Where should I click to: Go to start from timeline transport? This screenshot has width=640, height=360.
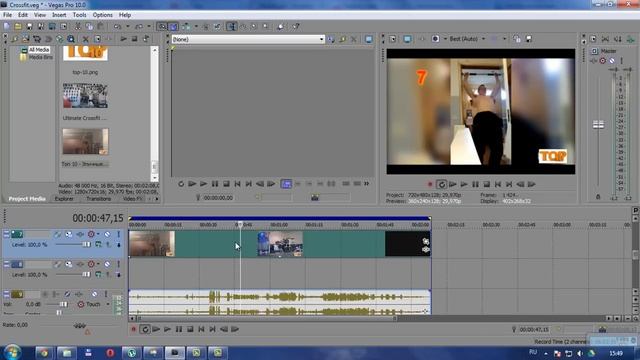pyautogui.click(x=201, y=329)
